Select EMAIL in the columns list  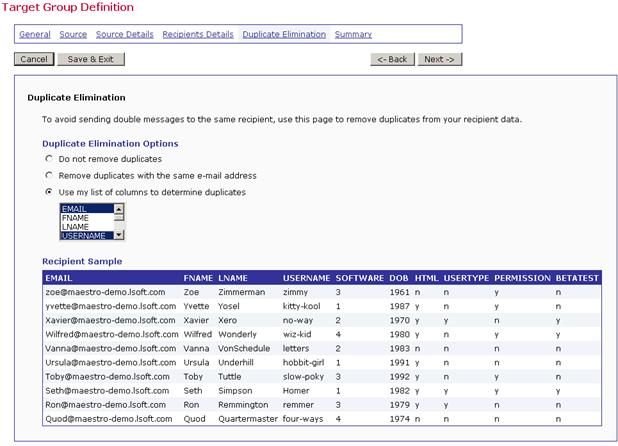tap(87, 209)
